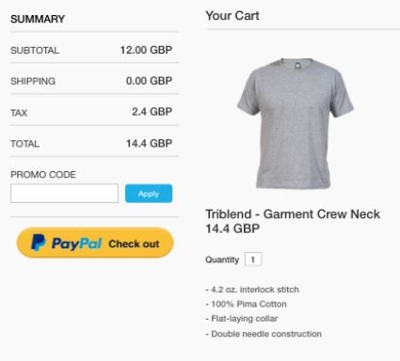400x361 pixels.
Task: Select the Flat-laying collar line
Action: 242,319
